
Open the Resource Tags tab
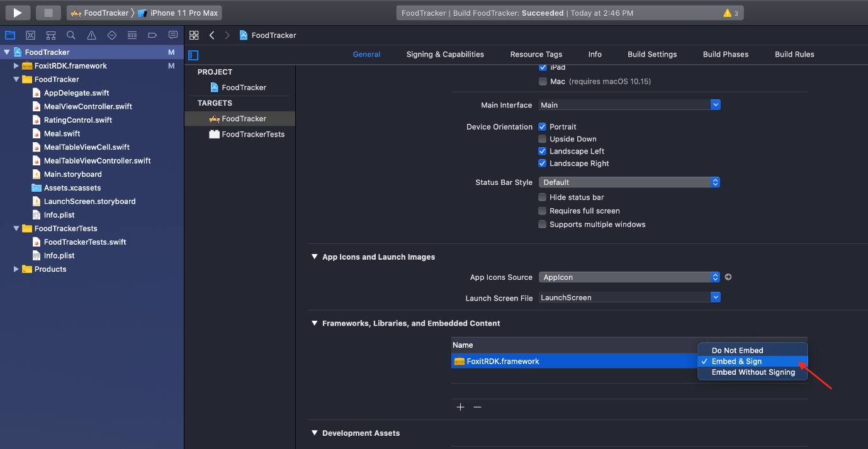(536, 55)
